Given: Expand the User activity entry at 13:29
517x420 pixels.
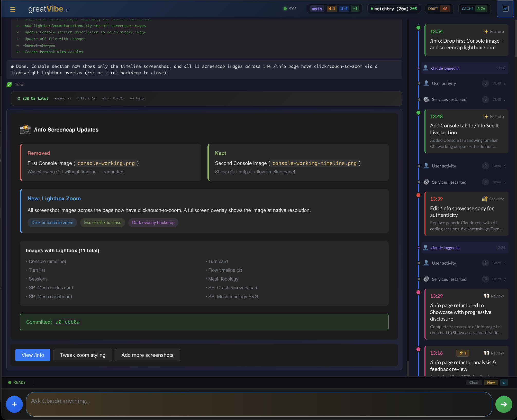Looking at the screenshot, I should coord(463,263).
